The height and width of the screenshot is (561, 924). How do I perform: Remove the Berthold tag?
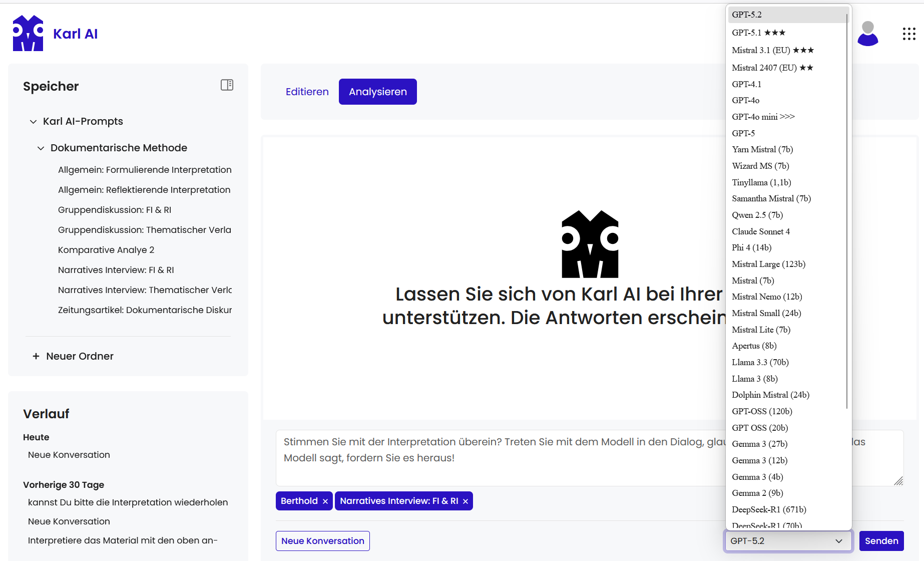pyautogui.click(x=325, y=501)
